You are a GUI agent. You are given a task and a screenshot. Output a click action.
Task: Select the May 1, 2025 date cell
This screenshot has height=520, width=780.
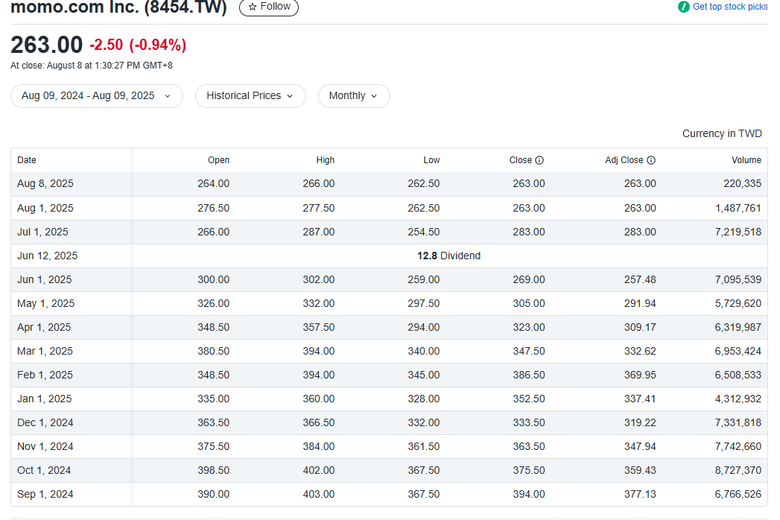(x=46, y=304)
